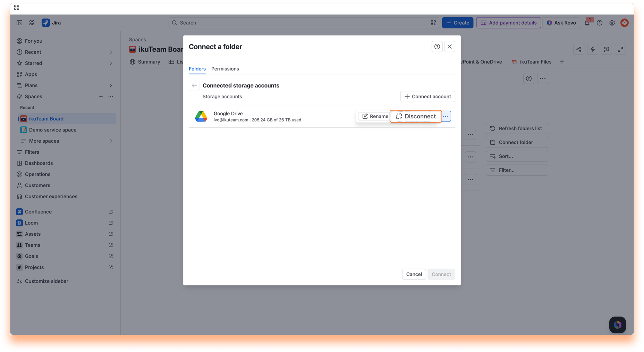Open the app switcher grid icon
Image resolution: width=644 pixels, height=352 pixels.
(x=32, y=23)
